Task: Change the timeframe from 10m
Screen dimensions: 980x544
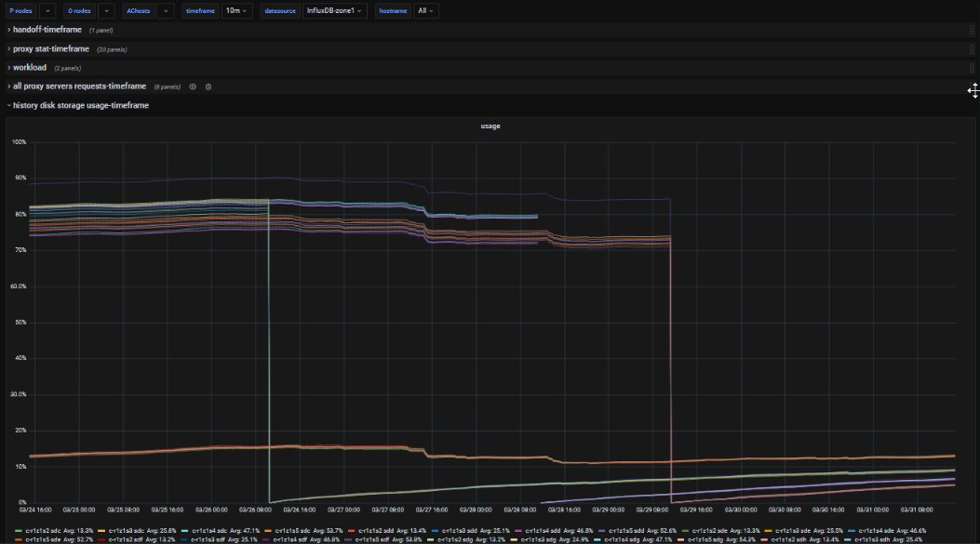Action: pos(236,11)
